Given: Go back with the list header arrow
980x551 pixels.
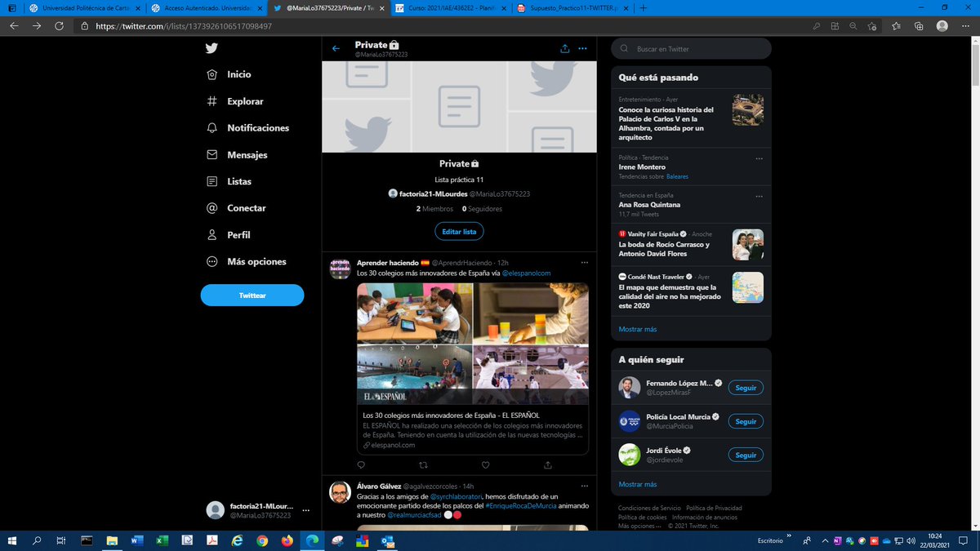Looking at the screenshot, I should (x=336, y=48).
